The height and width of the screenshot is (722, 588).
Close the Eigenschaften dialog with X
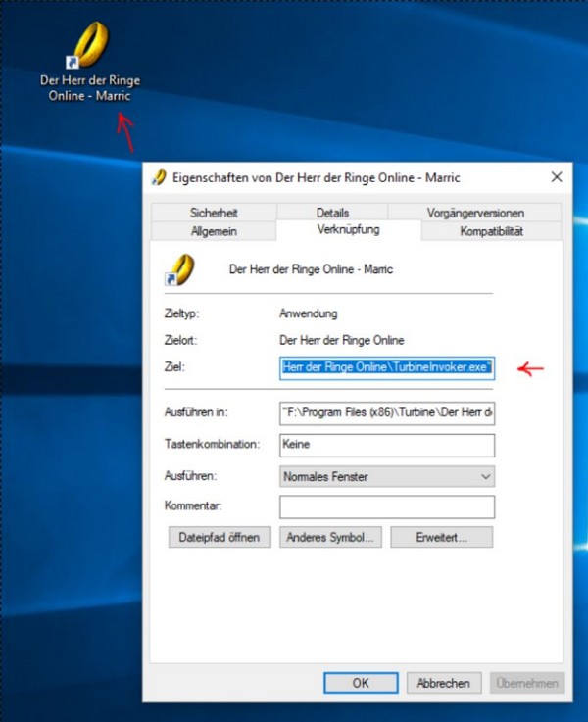coord(557,177)
